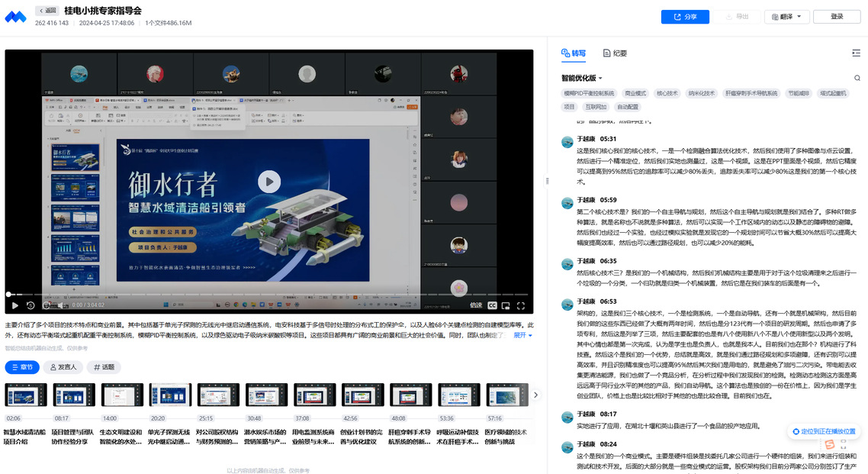Open the 倍速 playback speed menu
This screenshot has height=474, width=868.
coord(475,305)
